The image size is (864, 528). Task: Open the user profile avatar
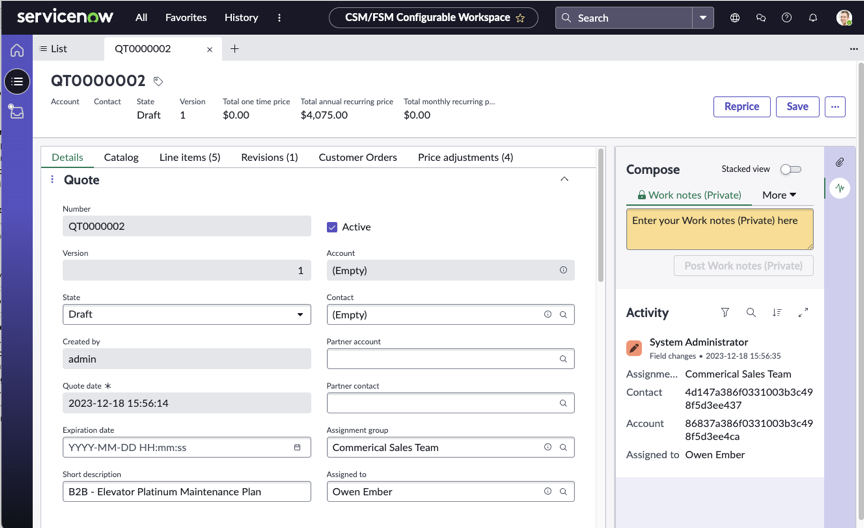[x=844, y=18]
